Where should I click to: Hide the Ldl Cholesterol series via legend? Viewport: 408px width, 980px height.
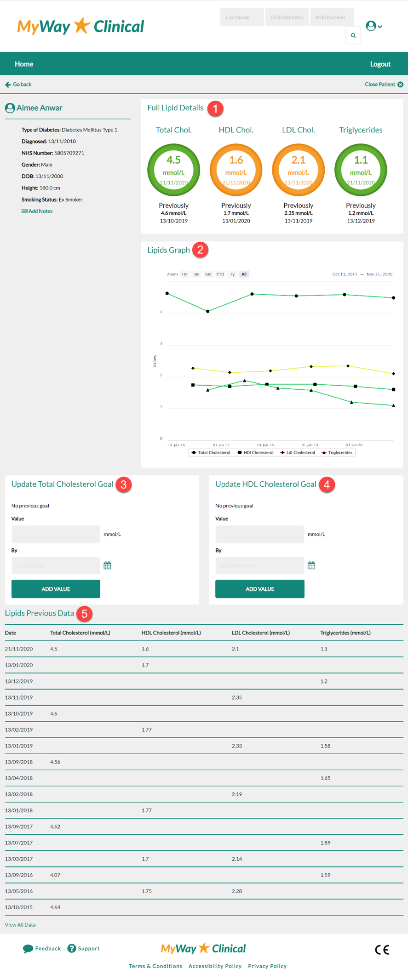[x=298, y=453]
